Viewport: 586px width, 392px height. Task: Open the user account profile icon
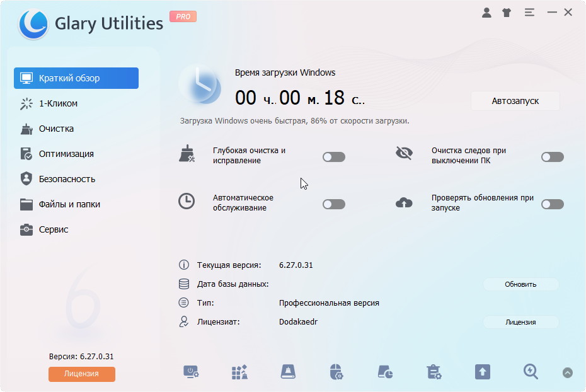click(x=486, y=13)
